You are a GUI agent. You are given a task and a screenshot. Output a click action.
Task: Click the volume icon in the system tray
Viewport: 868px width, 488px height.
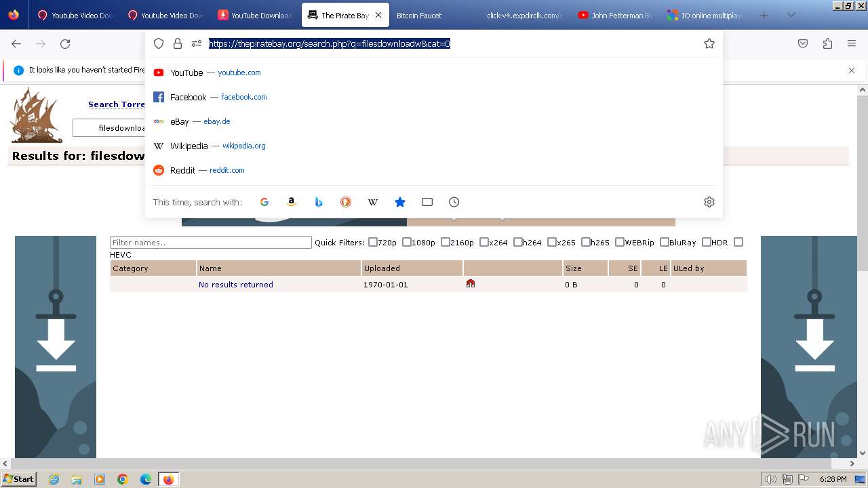771,479
